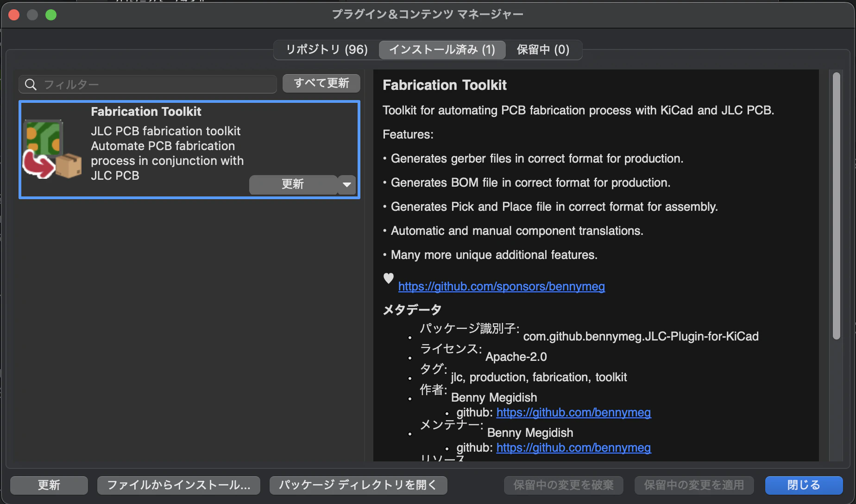Click the magnifier icon in the filter field
The height and width of the screenshot is (504, 856).
(x=31, y=84)
